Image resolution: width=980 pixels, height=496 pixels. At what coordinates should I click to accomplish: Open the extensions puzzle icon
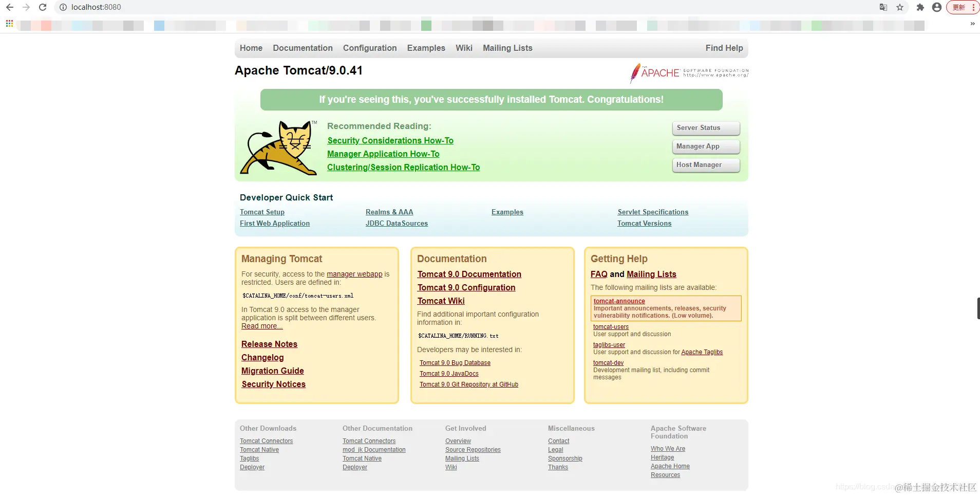(920, 7)
